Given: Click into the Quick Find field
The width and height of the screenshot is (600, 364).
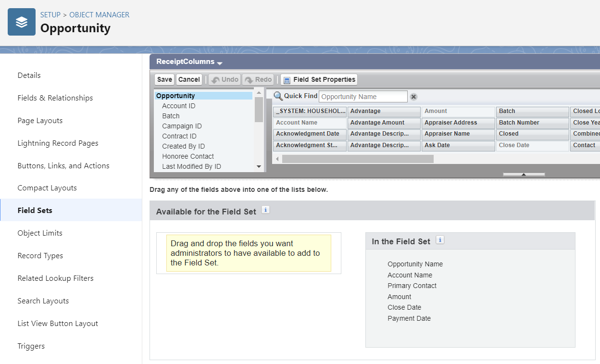Looking at the screenshot, I should [x=363, y=97].
